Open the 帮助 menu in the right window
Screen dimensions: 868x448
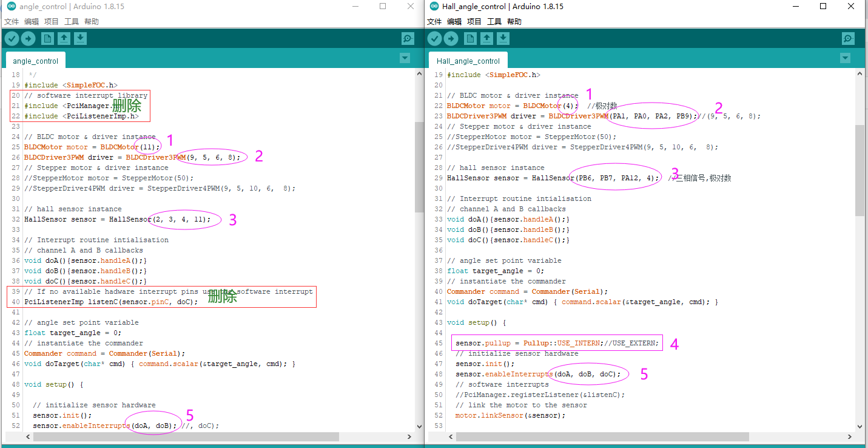point(513,21)
